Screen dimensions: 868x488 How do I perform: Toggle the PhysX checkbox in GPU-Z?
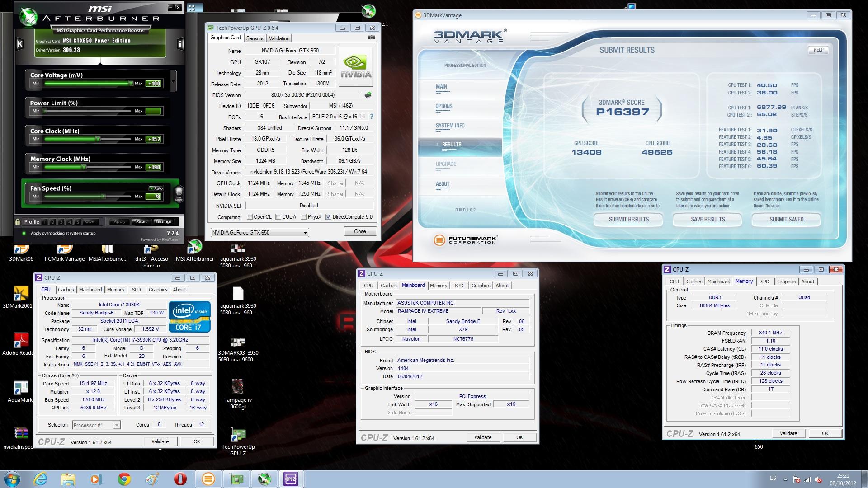click(x=304, y=217)
